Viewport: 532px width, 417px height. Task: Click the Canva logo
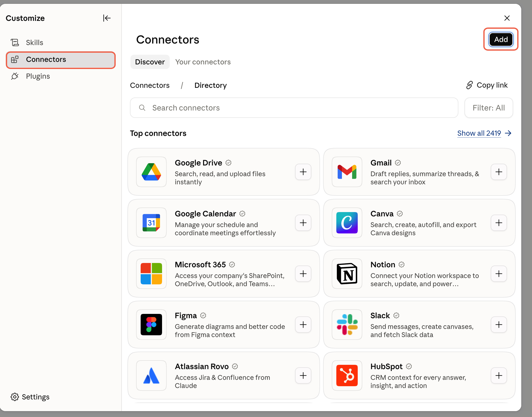(347, 223)
